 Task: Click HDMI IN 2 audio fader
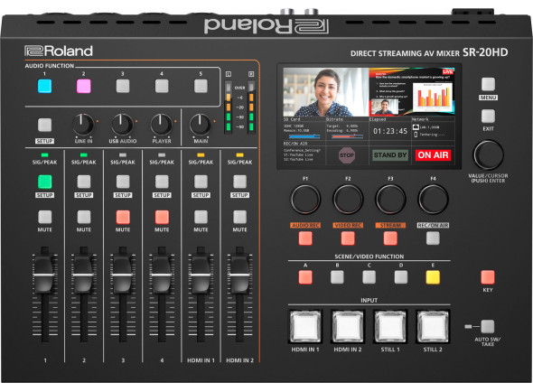[240, 274]
